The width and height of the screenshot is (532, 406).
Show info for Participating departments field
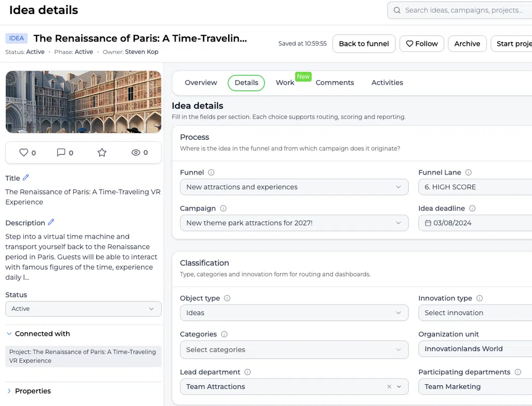[518, 372]
